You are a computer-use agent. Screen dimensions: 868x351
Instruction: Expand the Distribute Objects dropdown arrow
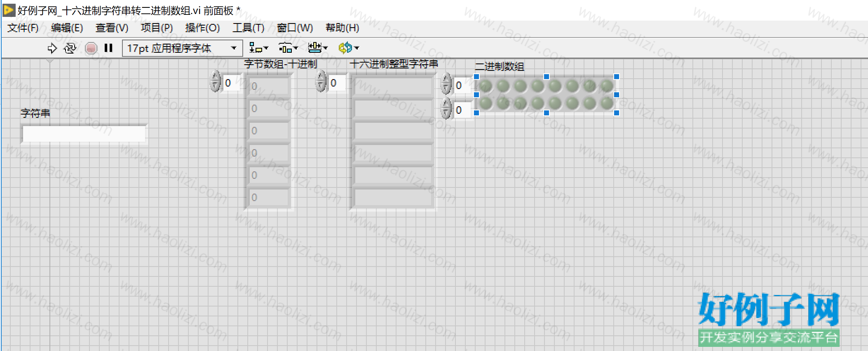(x=296, y=48)
